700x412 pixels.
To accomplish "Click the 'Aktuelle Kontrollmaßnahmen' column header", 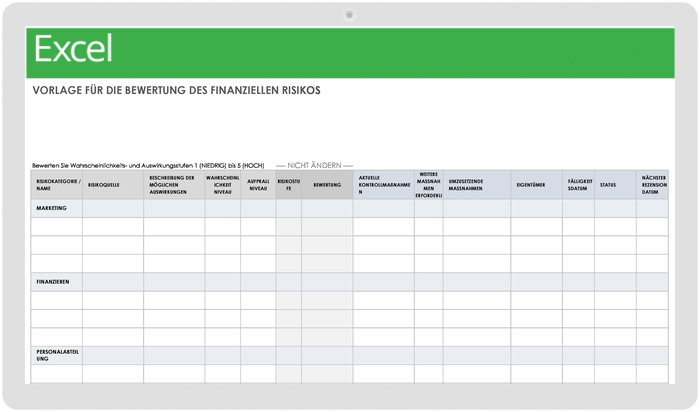I will point(384,185).
